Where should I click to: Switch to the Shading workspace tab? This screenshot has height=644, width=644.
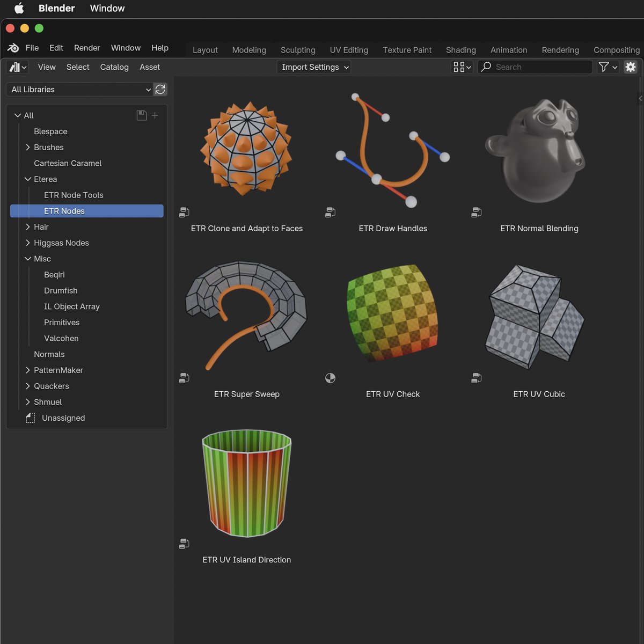pos(461,50)
